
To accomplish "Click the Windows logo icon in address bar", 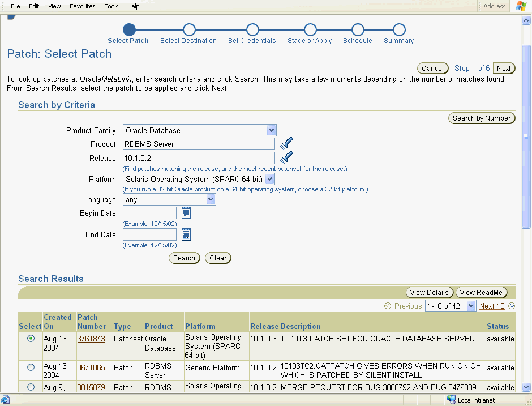I will click(521, 6).
